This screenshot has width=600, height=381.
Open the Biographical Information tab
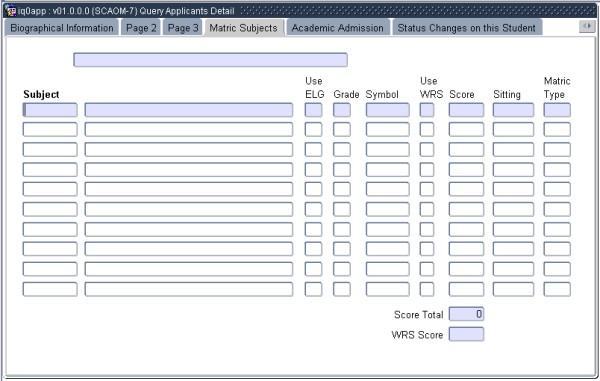click(62, 28)
